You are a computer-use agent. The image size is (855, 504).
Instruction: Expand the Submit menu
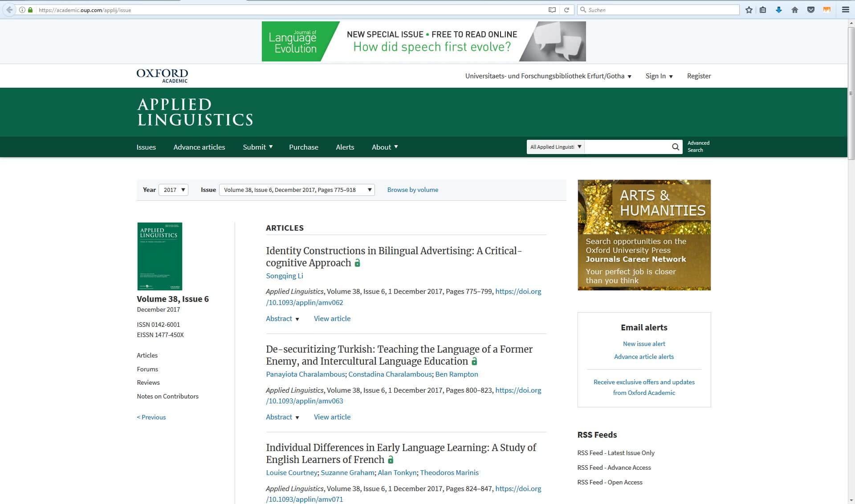[x=258, y=147]
